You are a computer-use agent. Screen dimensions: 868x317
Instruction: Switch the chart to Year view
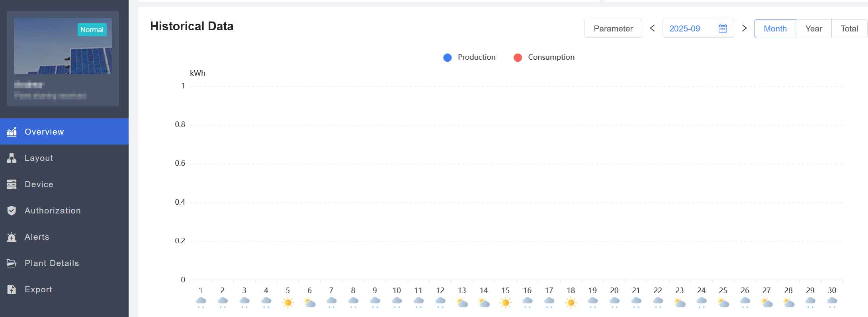[813, 29]
